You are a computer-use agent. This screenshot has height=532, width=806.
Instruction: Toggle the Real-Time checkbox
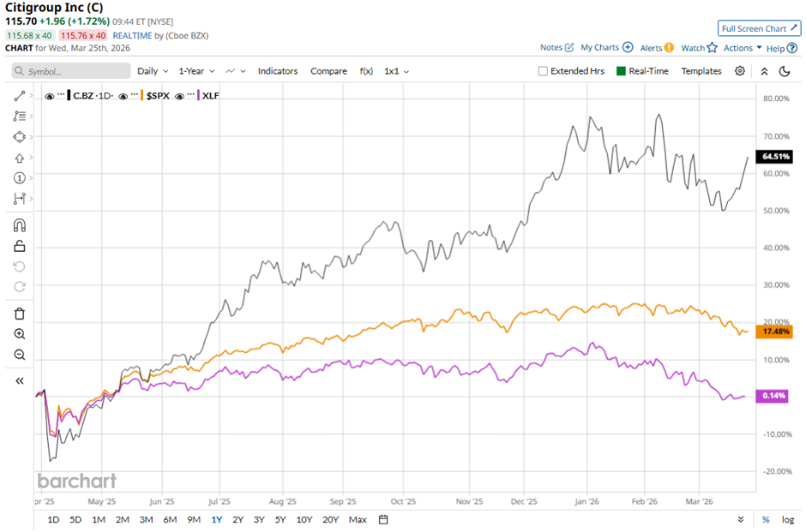click(x=621, y=71)
